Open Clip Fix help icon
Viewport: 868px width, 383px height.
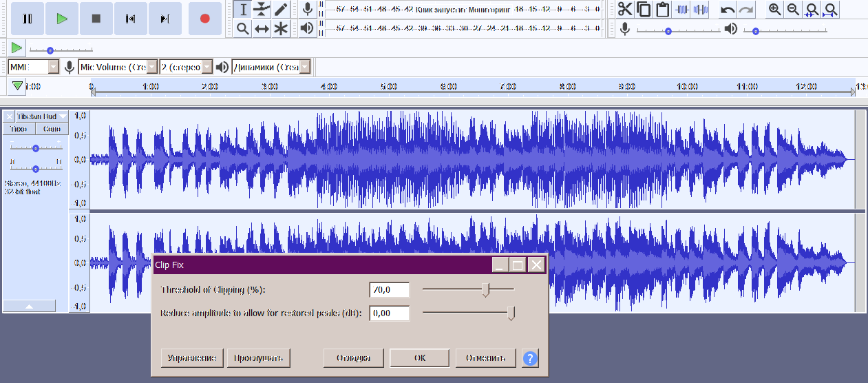[530, 358]
